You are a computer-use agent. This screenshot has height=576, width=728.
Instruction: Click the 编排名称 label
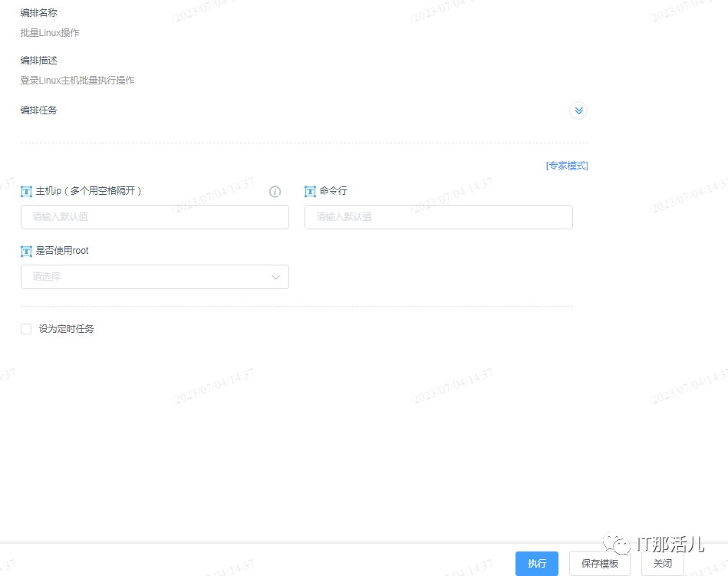coord(38,13)
